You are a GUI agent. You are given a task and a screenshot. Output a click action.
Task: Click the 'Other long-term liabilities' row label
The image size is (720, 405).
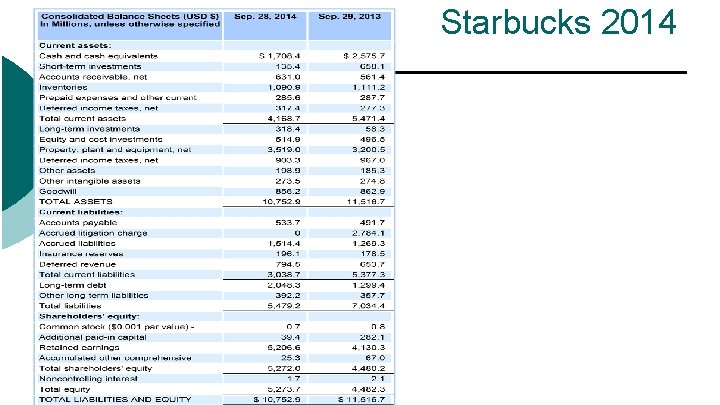coord(94,296)
